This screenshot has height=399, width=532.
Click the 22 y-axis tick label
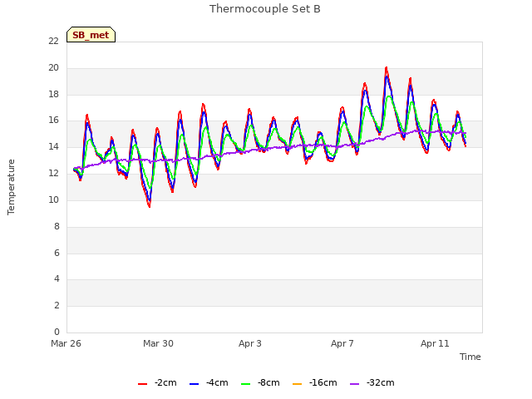click(53, 41)
